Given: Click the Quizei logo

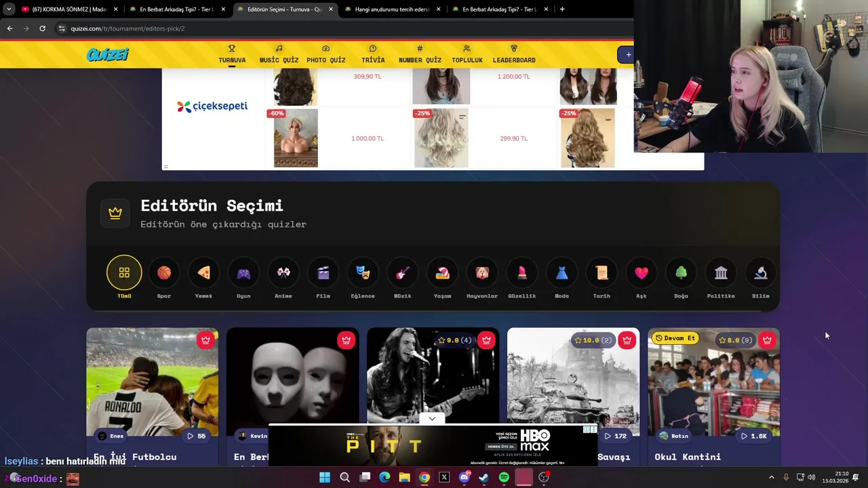Looking at the screenshot, I should [x=108, y=55].
